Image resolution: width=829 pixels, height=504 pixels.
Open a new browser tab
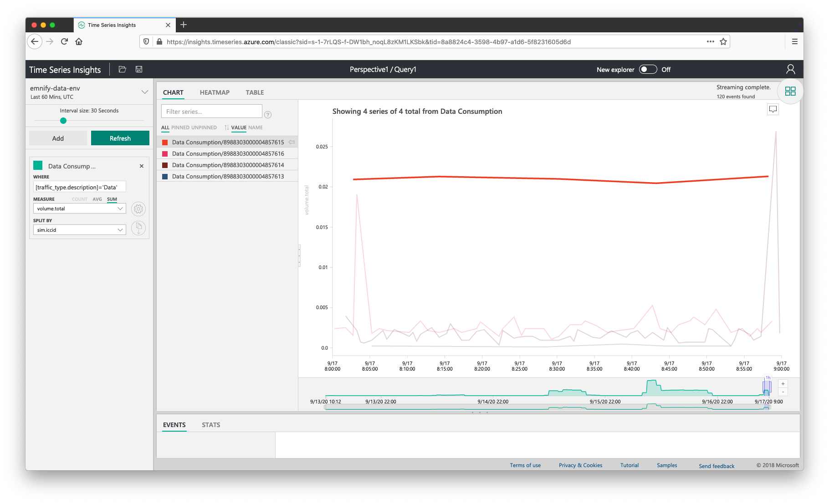[x=184, y=25]
